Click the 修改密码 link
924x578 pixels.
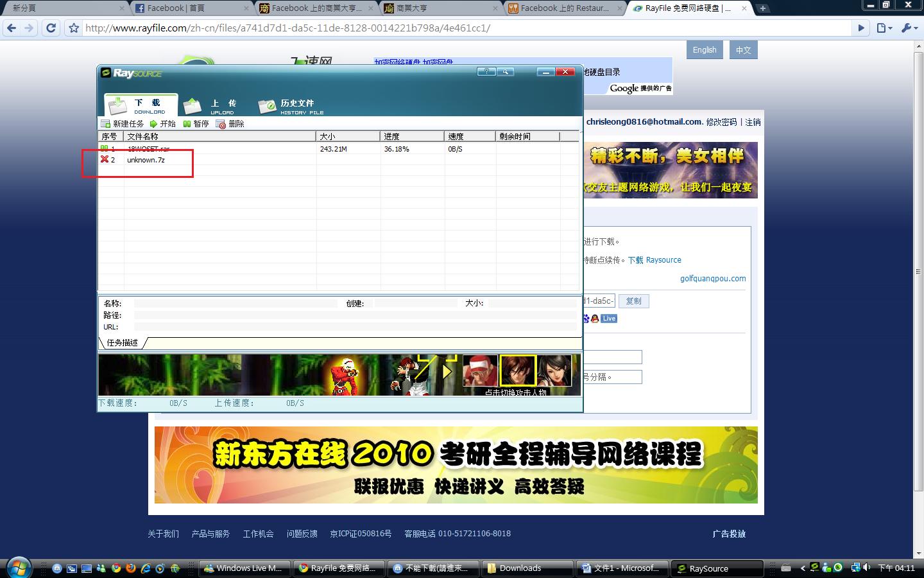coord(721,122)
